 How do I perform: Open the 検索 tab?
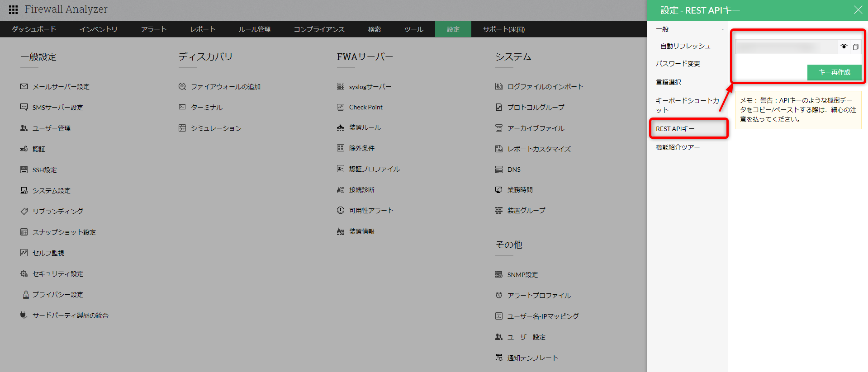(x=375, y=29)
